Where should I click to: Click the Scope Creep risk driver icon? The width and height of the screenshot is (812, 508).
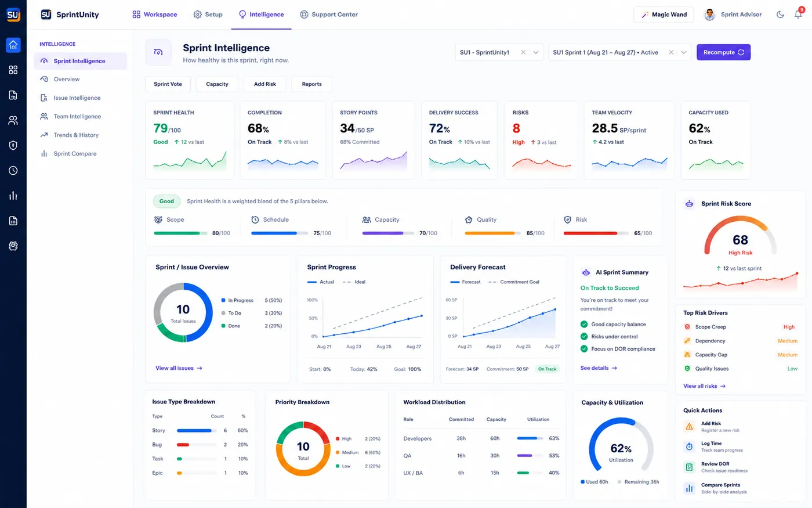tap(687, 327)
